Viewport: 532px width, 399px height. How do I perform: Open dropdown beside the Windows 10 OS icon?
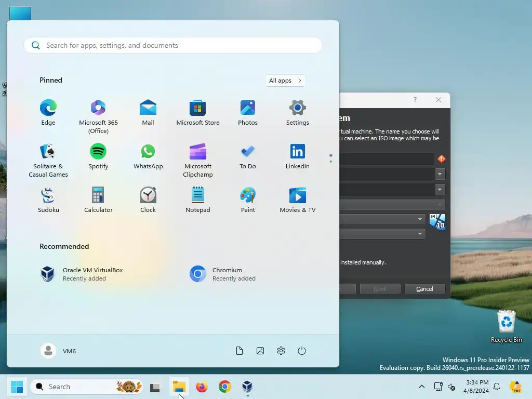point(420,219)
